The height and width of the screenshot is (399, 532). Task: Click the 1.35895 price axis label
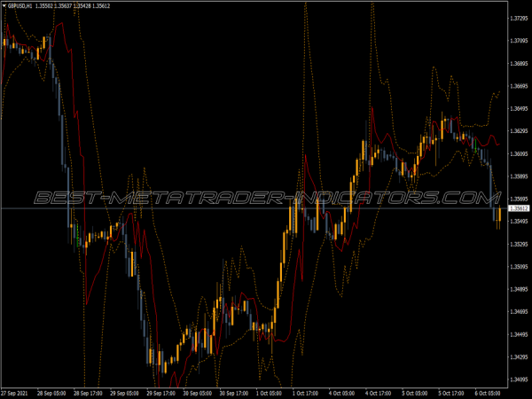519,176
